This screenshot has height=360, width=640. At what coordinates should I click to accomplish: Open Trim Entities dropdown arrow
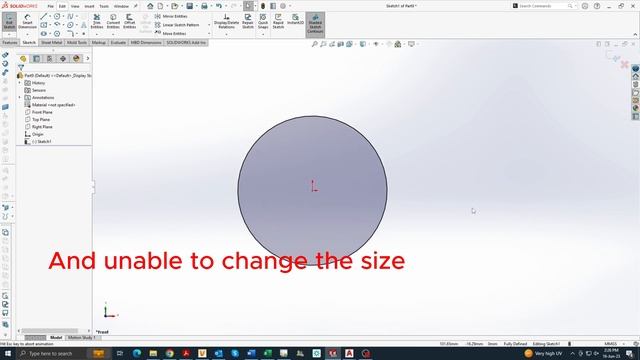click(97, 34)
